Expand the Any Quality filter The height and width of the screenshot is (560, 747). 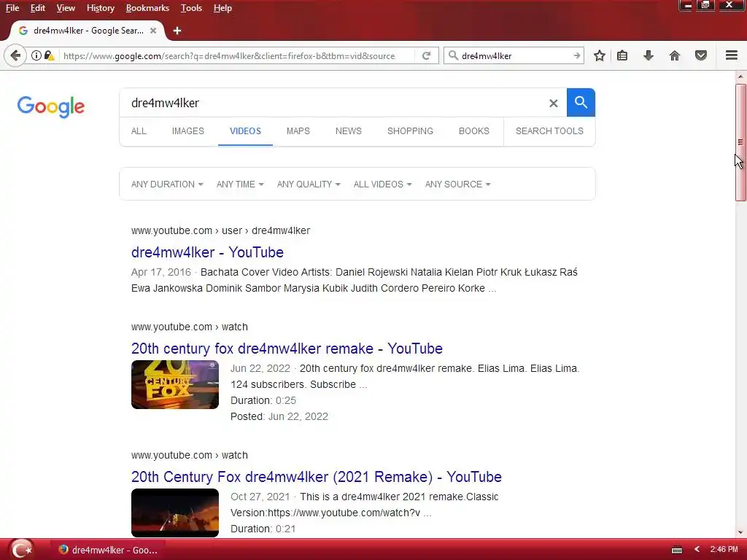tap(309, 184)
